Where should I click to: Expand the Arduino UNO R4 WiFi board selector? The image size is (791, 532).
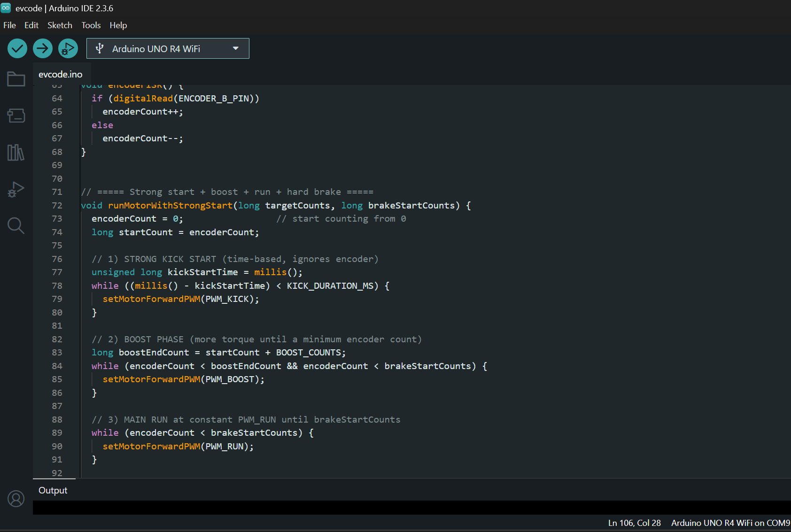point(156,49)
